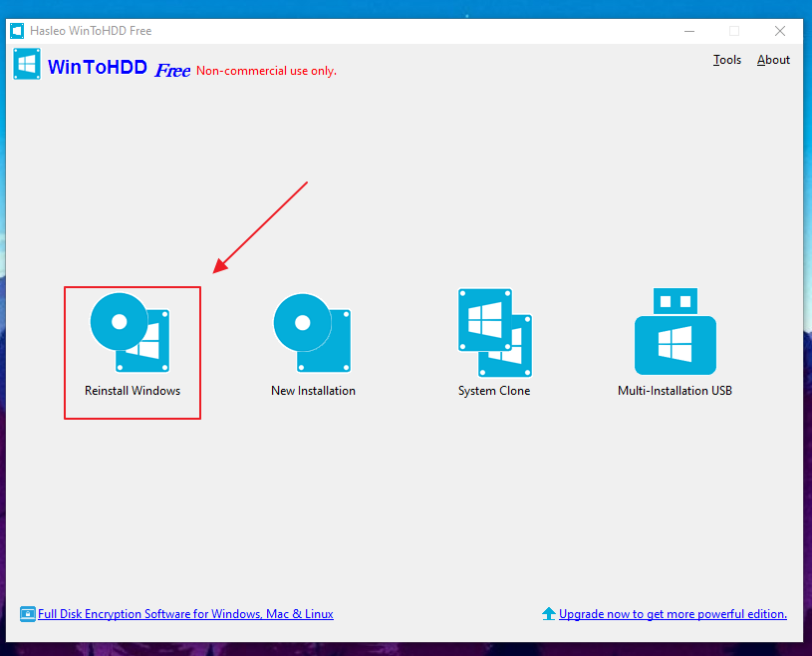This screenshot has height=656, width=812.
Task: Follow the Upgrade now link
Action: 673,614
